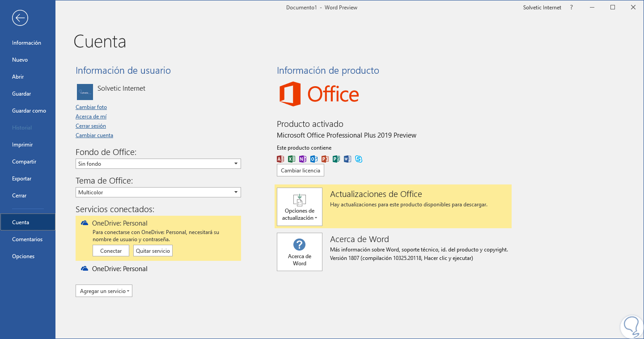644x339 pixels.
Task: Click the PowerPoint icon under product contents
Action: pyautogui.click(x=325, y=159)
